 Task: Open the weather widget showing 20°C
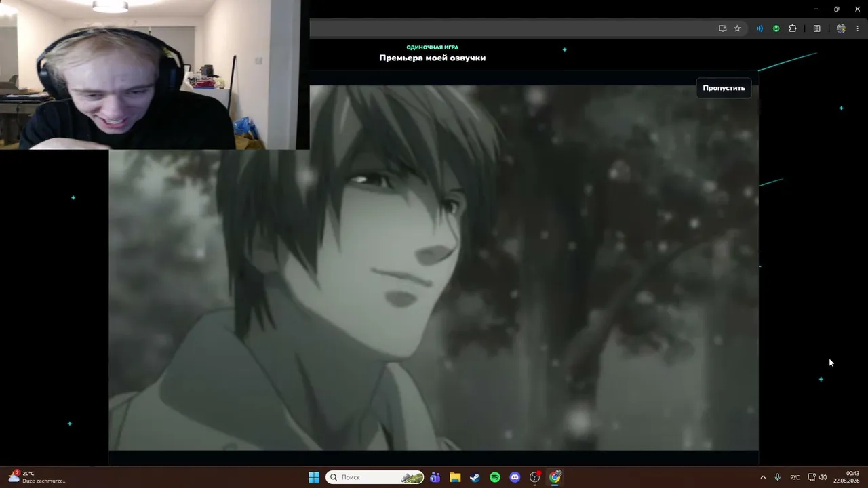pyautogui.click(x=37, y=477)
